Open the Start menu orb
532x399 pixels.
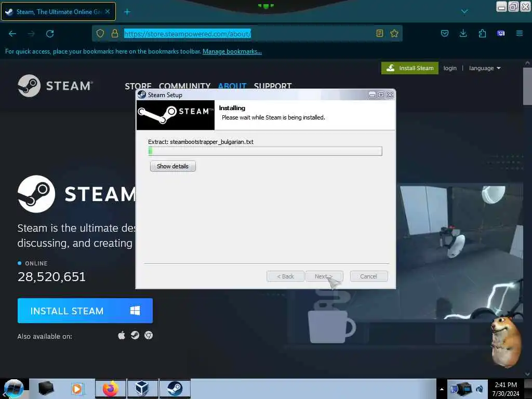tap(14, 389)
